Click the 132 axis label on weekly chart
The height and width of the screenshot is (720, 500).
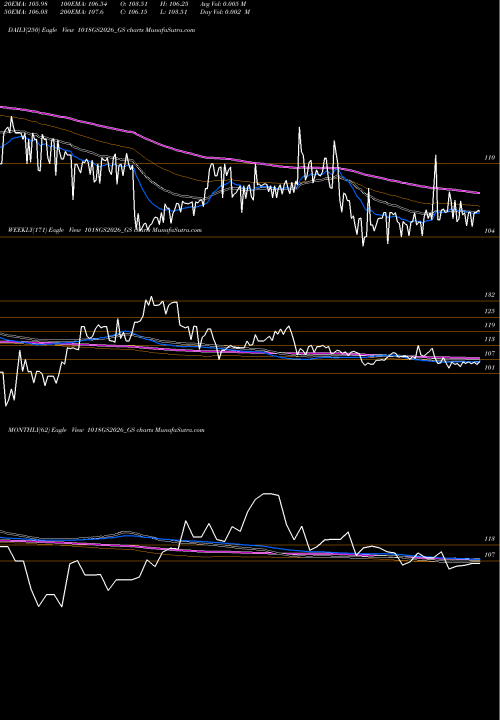tap(490, 295)
